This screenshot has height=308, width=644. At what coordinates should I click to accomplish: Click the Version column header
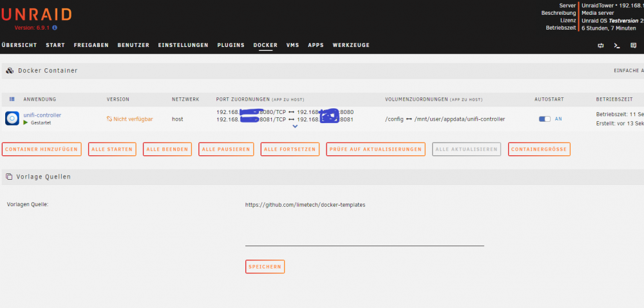pos(118,99)
